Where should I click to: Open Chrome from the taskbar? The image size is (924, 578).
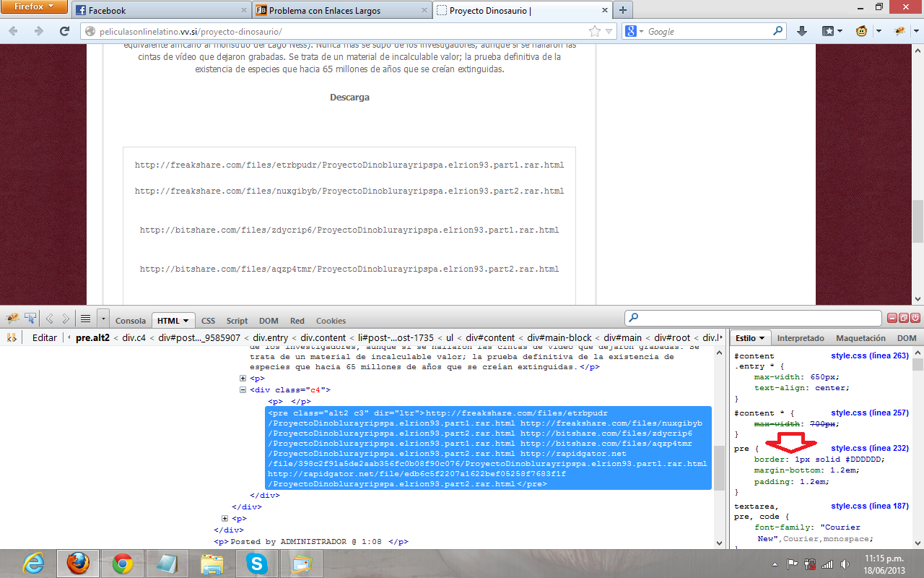[122, 563]
